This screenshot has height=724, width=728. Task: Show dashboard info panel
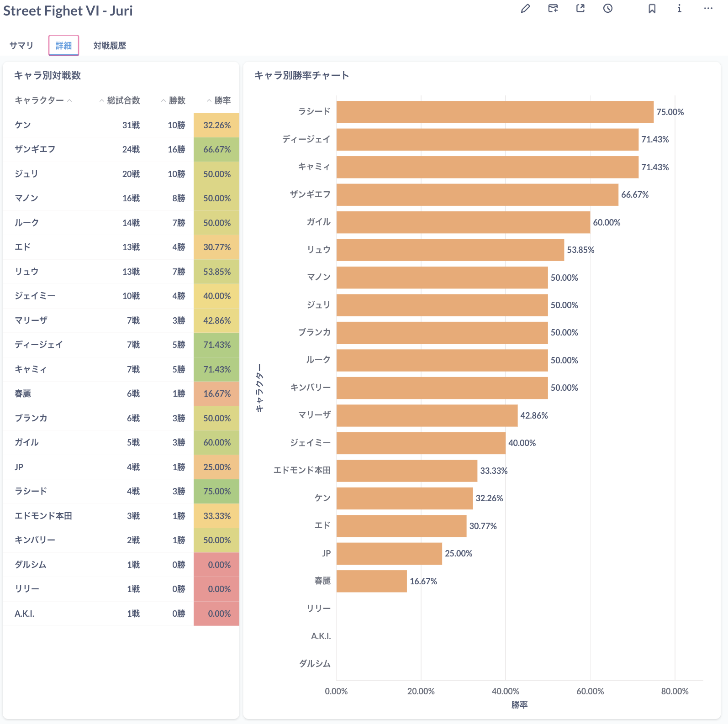[x=679, y=9]
